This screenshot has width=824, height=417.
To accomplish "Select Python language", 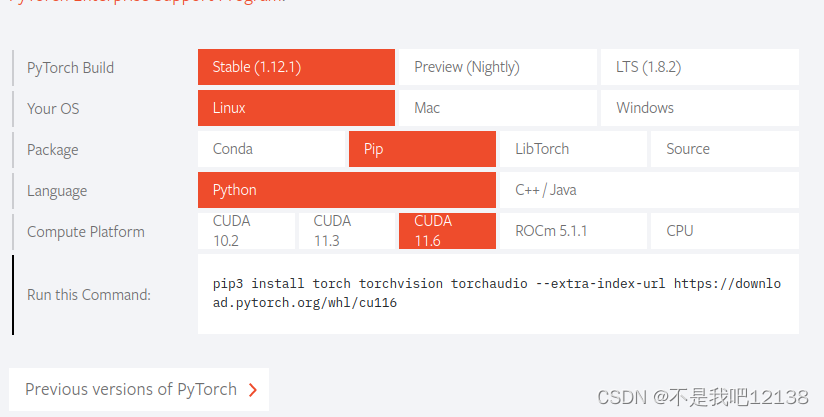I will click(x=346, y=190).
